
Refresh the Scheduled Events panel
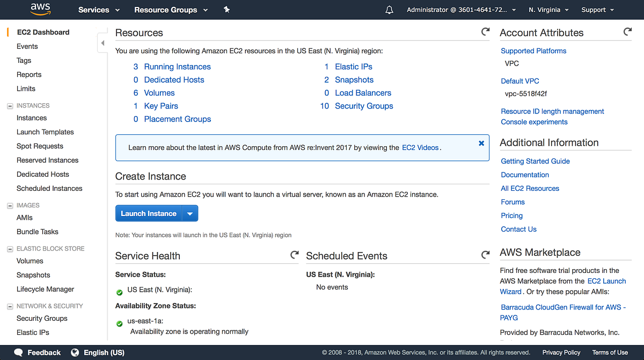[x=485, y=255]
